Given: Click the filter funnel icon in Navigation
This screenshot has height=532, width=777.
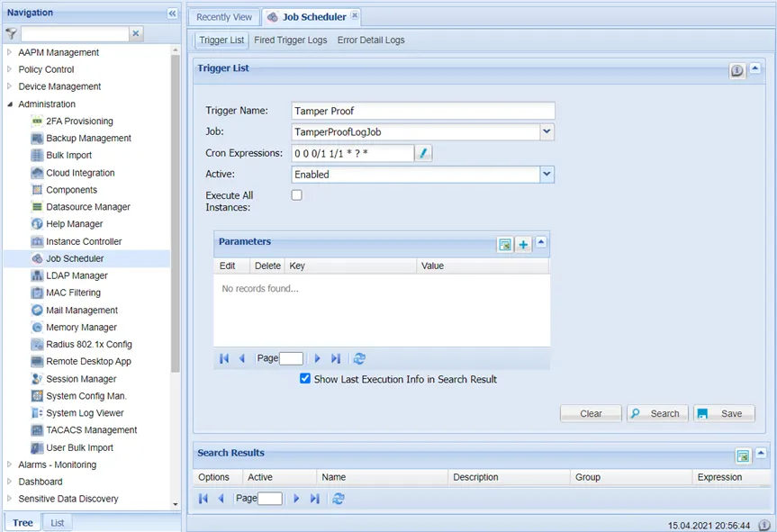Looking at the screenshot, I should pyautogui.click(x=11, y=33).
